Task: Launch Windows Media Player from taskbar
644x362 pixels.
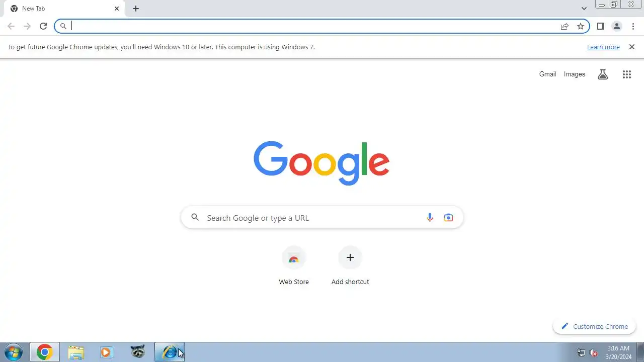Action: click(107, 352)
